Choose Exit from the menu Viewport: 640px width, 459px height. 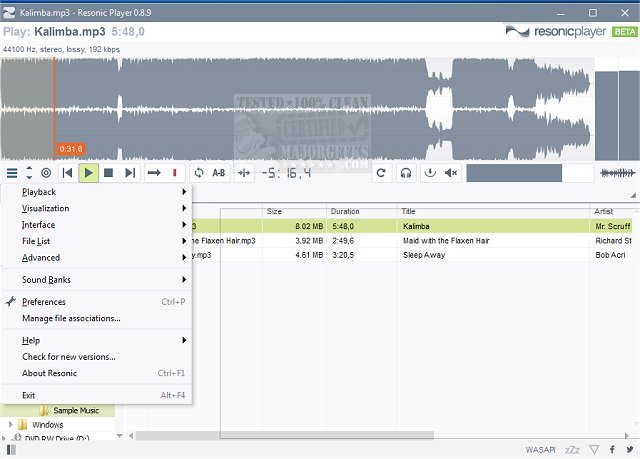click(97, 395)
